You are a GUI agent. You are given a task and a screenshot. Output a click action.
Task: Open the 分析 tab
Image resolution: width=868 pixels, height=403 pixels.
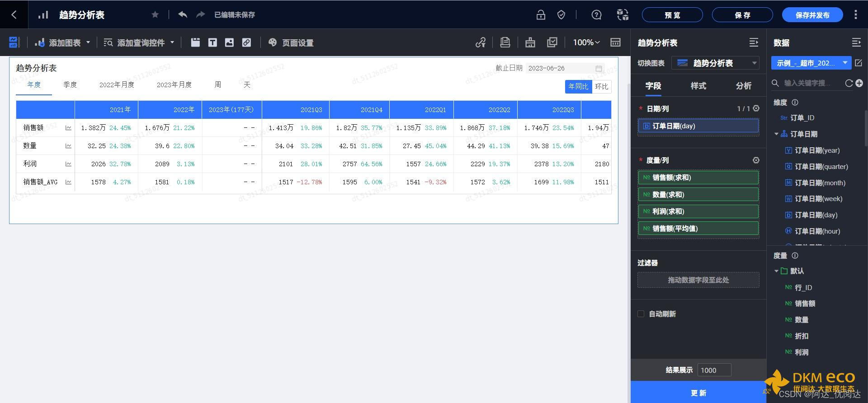[743, 85]
